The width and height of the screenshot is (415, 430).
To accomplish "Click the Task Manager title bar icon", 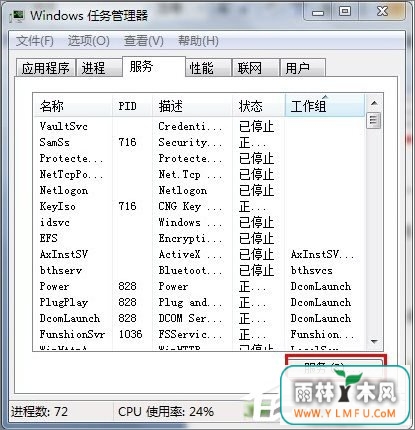I will [x=18, y=16].
